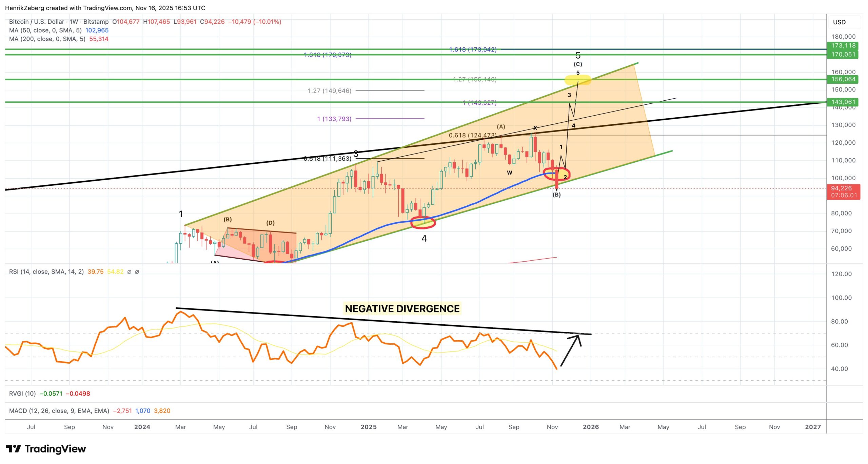
Task: Select the MA 50 indicator legend
Action: point(45,31)
